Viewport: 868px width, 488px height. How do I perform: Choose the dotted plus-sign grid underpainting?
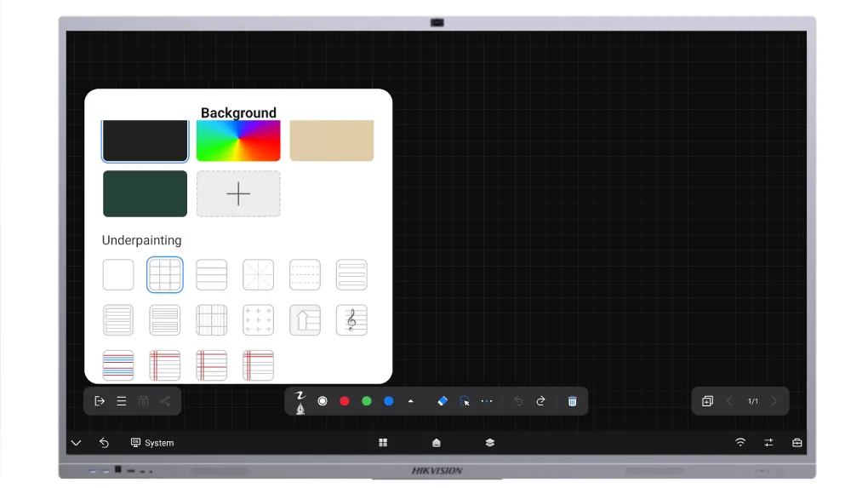pyautogui.click(x=259, y=320)
